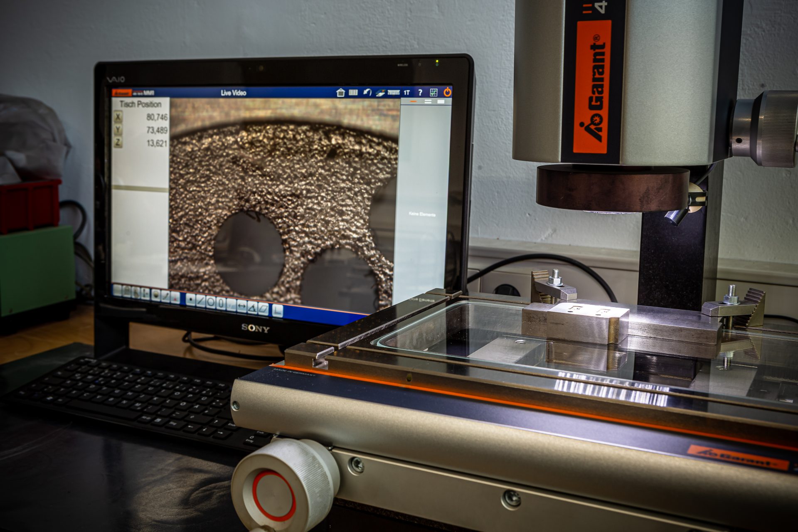
Task: Click the pencil icon in bottom toolbar
Action: (x=165, y=296)
